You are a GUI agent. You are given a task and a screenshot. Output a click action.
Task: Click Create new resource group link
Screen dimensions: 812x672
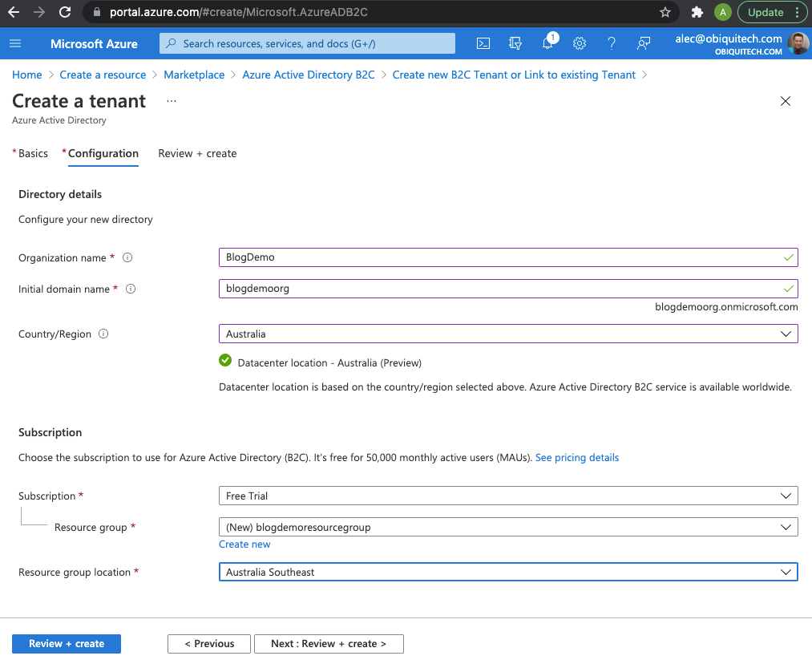244,544
